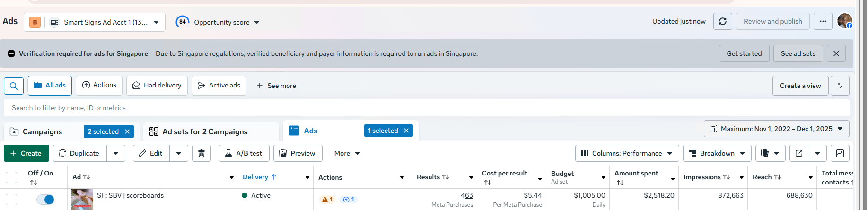Click the blue recommendation badge on scoreboards ad
868x210 pixels.
(x=349, y=200)
